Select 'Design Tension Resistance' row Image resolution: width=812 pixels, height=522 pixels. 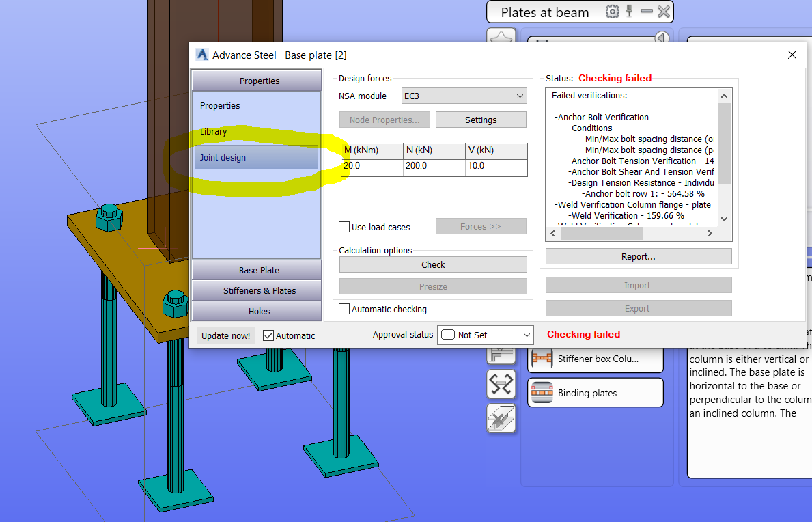pyautogui.click(x=641, y=183)
